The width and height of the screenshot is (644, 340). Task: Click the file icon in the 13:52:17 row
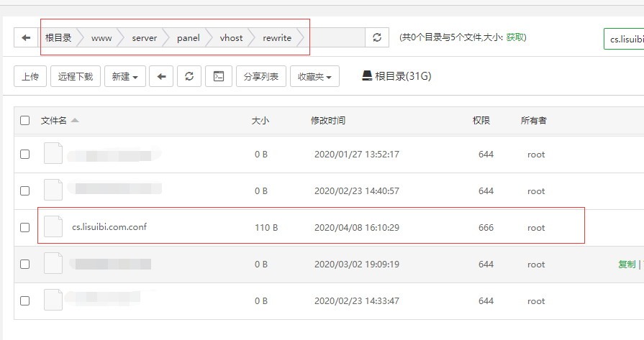53,153
